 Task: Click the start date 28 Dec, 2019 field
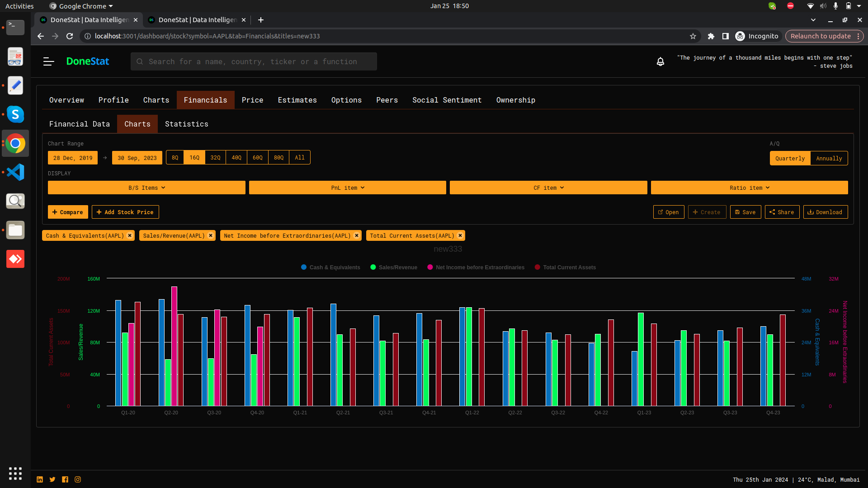(x=73, y=158)
